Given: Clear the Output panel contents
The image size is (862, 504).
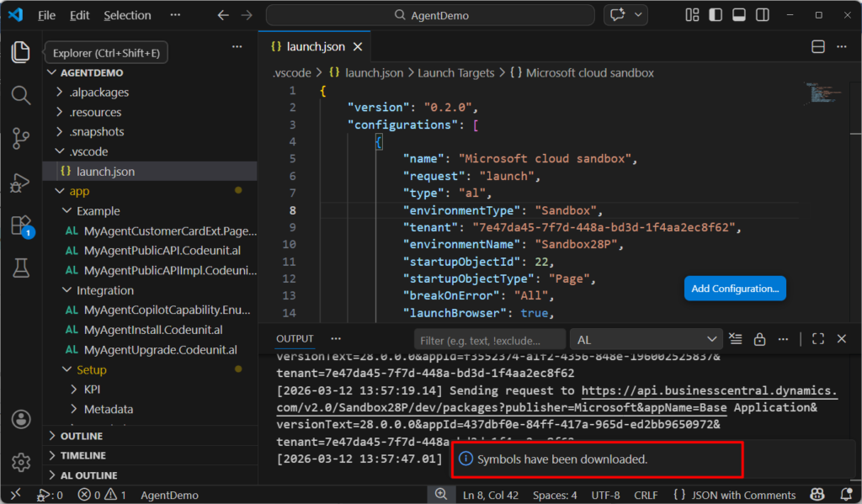Looking at the screenshot, I should (736, 339).
